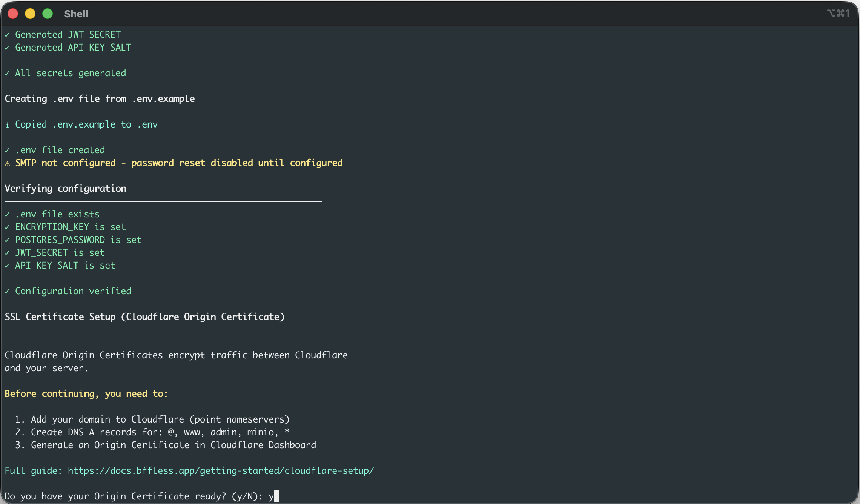Click the terminal cursor after the y answer
860x504 pixels.
[x=276, y=496]
